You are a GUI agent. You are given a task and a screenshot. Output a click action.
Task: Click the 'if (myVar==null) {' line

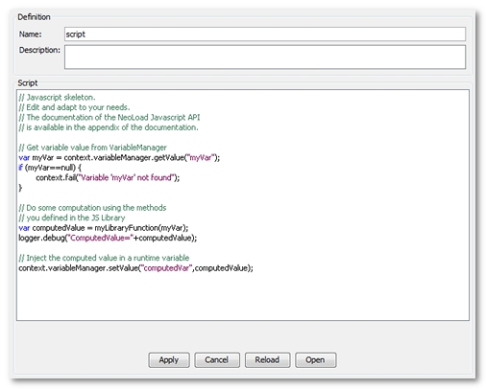(x=50, y=167)
